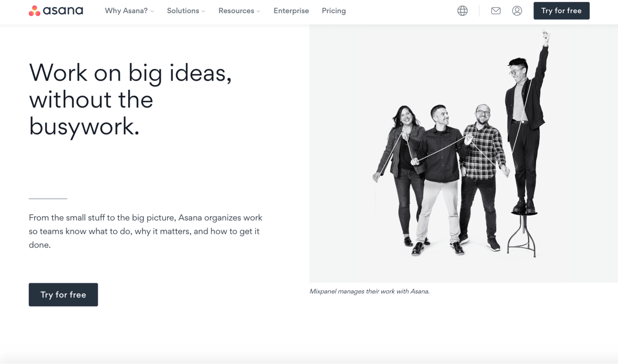Expand the chevron next to Why Asana?
The image size is (618, 364).
point(152,11)
